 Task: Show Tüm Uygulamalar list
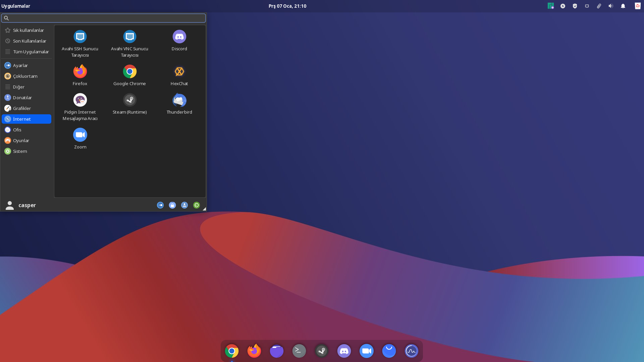tap(31, 52)
